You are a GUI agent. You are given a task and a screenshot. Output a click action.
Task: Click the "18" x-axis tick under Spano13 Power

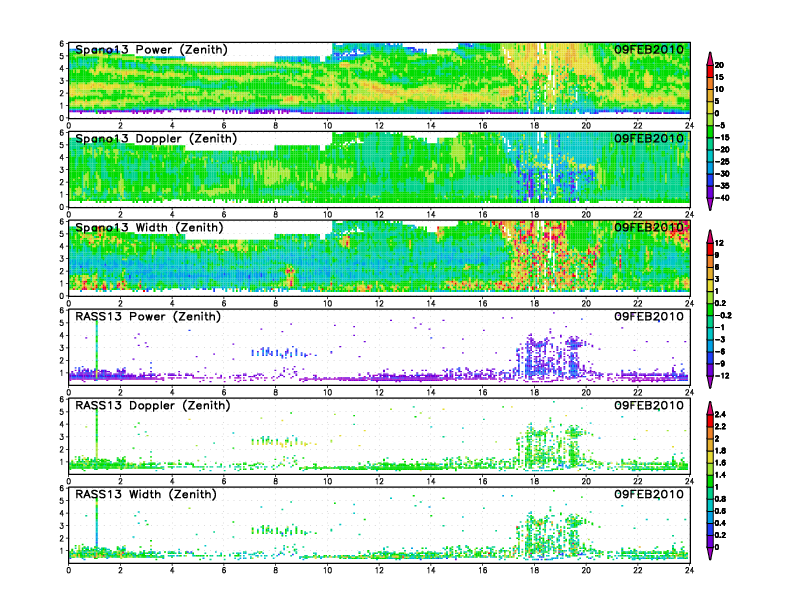(x=534, y=125)
